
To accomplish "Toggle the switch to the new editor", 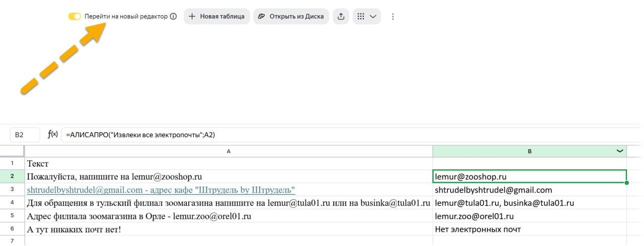I will click(74, 16).
